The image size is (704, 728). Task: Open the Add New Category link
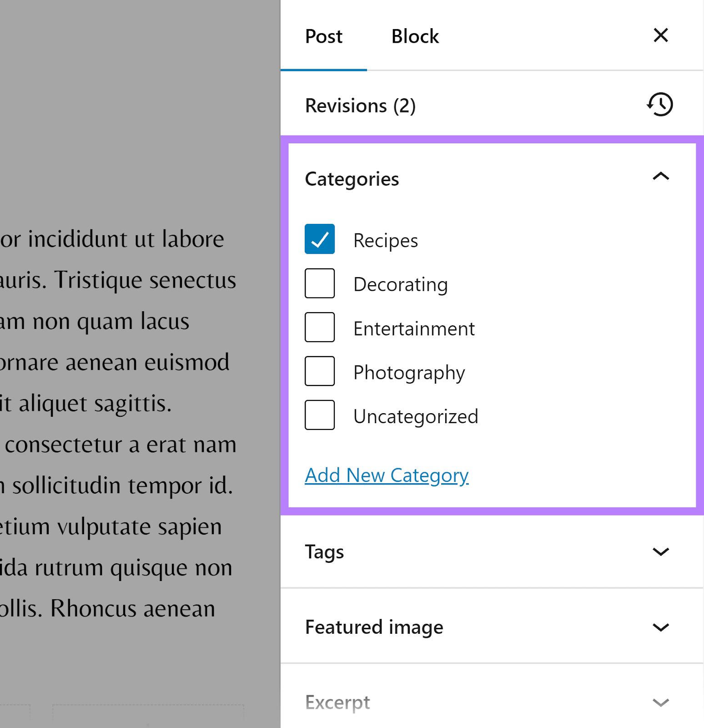tap(386, 475)
